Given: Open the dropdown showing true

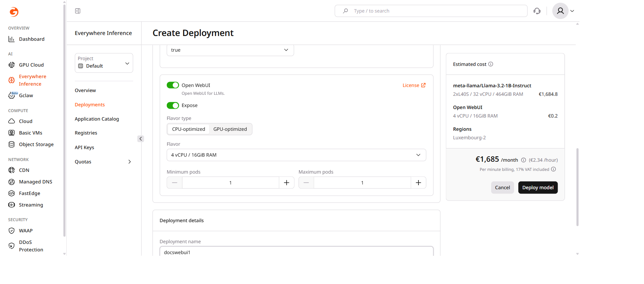Looking at the screenshot, I should (230, 50).
